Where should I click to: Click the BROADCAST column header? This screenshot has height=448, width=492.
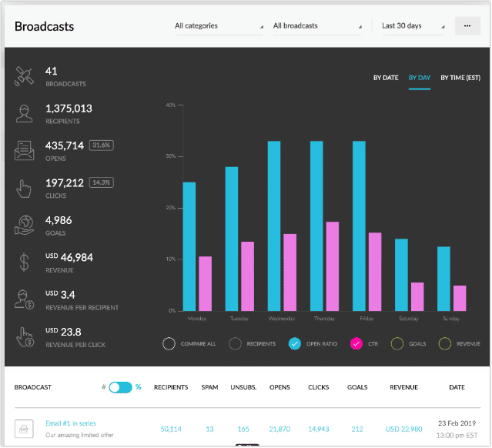coord(33,387)
